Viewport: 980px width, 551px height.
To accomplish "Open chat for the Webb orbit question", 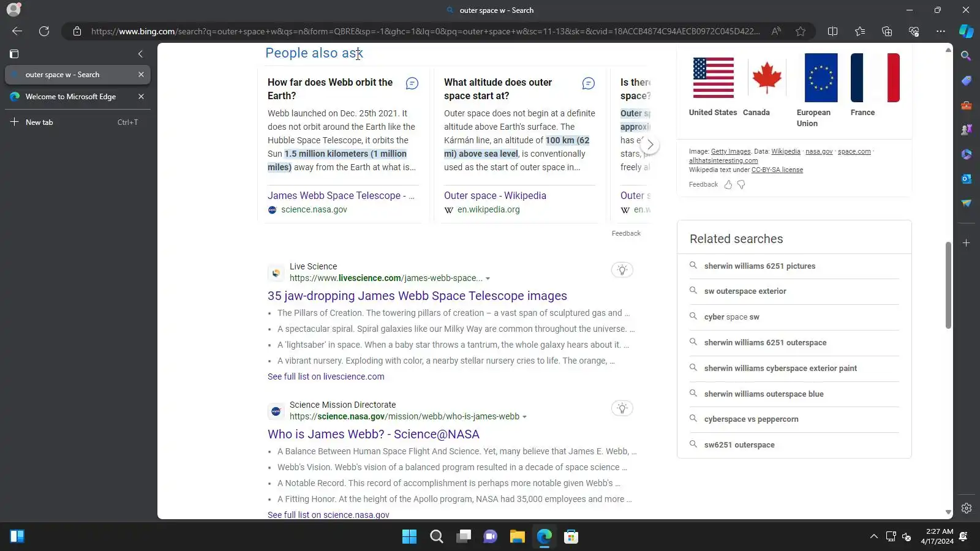I will (x=412, y=83).
